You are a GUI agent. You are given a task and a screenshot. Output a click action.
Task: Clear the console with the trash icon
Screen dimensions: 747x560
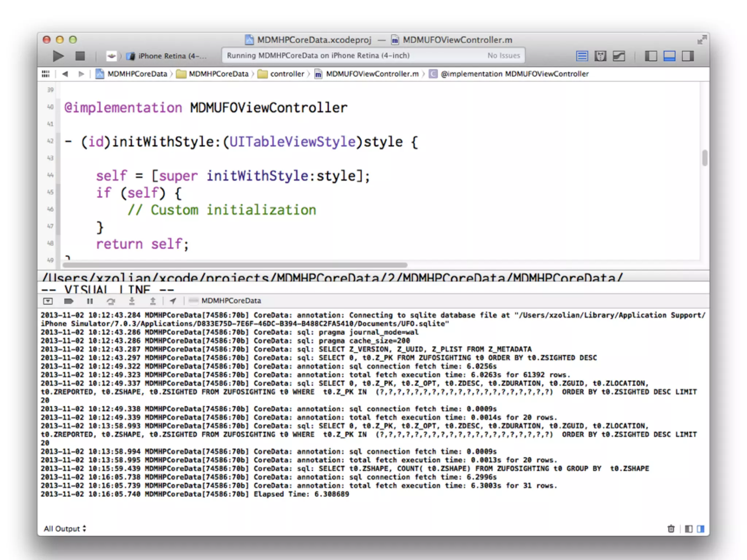671,529
